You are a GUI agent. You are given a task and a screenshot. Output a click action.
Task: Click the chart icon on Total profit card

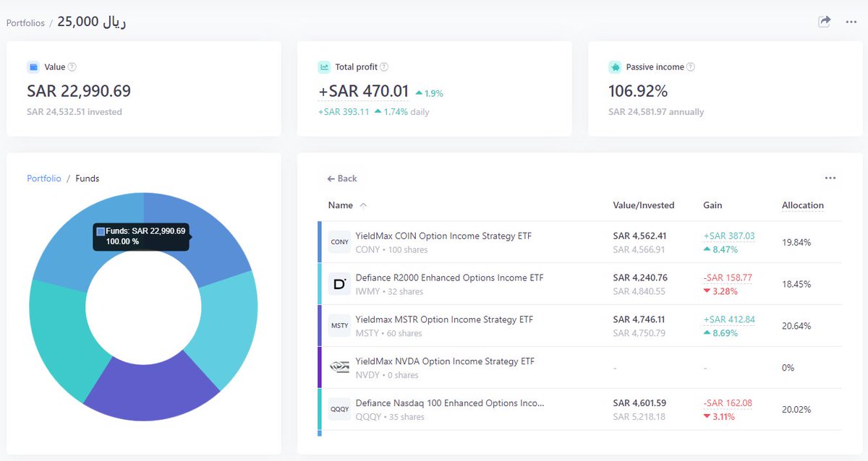pyautogui.click(x=324, y=67)
